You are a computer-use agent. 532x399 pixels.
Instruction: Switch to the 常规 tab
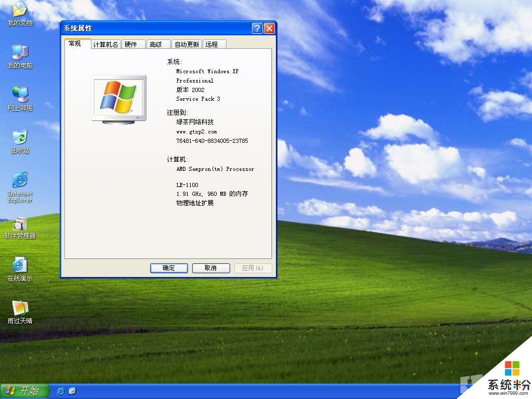[x=78, y=44]
